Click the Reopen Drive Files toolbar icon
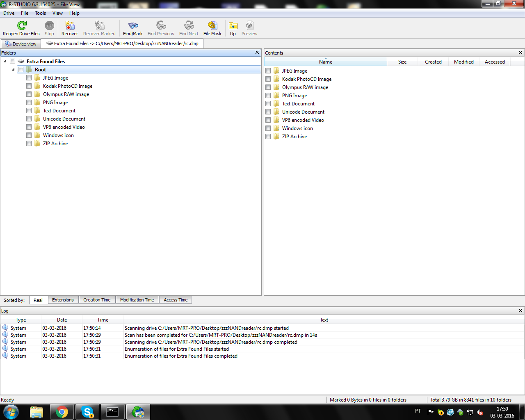Screen dimensions: 525x420 [22, 25]
